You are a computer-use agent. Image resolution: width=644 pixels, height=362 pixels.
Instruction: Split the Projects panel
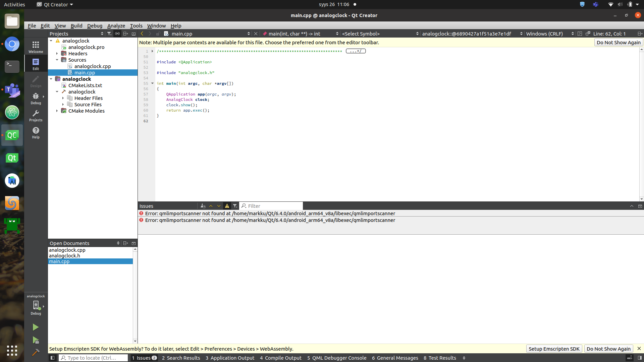point(125,34)
